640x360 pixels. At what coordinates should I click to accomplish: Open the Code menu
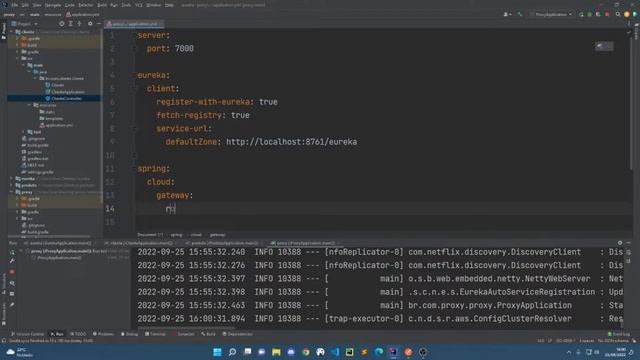point(70,5)
